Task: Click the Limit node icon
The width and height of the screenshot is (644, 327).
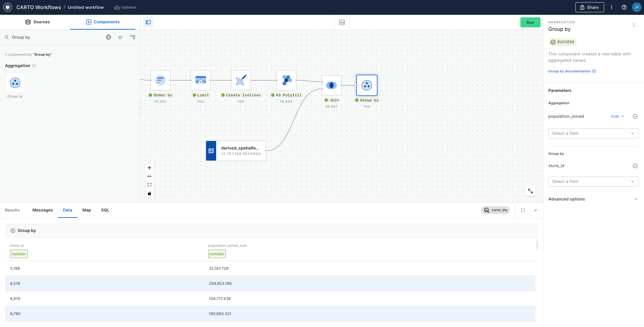Action: coord(200,80)
